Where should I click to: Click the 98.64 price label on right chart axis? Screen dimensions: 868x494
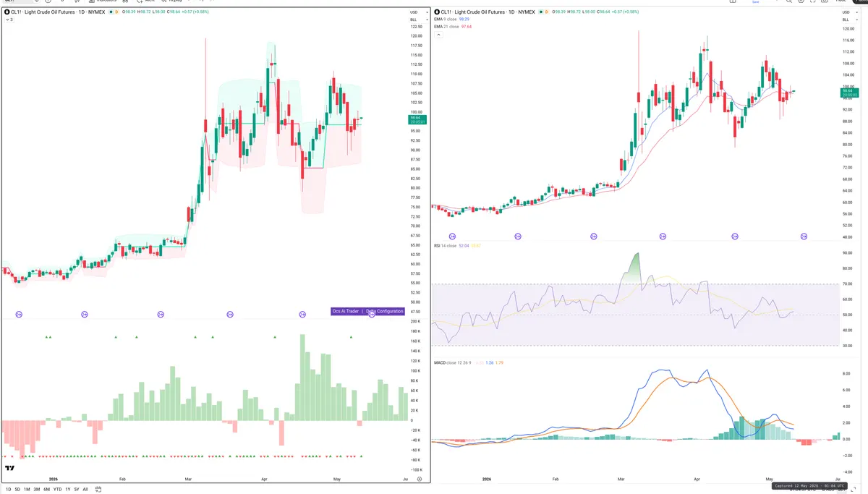click(x=849, y=91)
